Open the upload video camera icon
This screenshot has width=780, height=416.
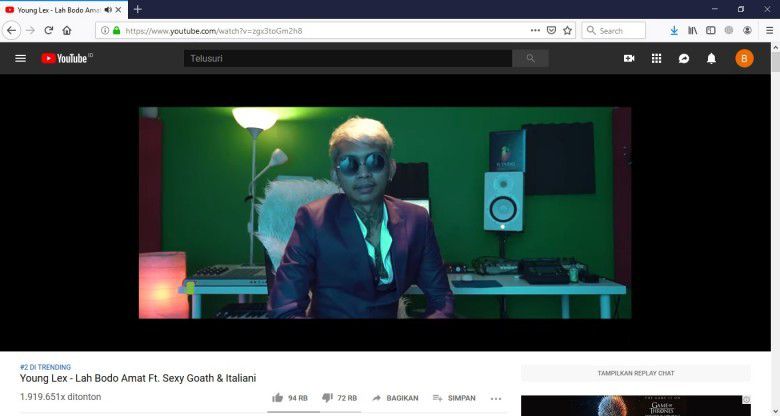click(629, 59)
